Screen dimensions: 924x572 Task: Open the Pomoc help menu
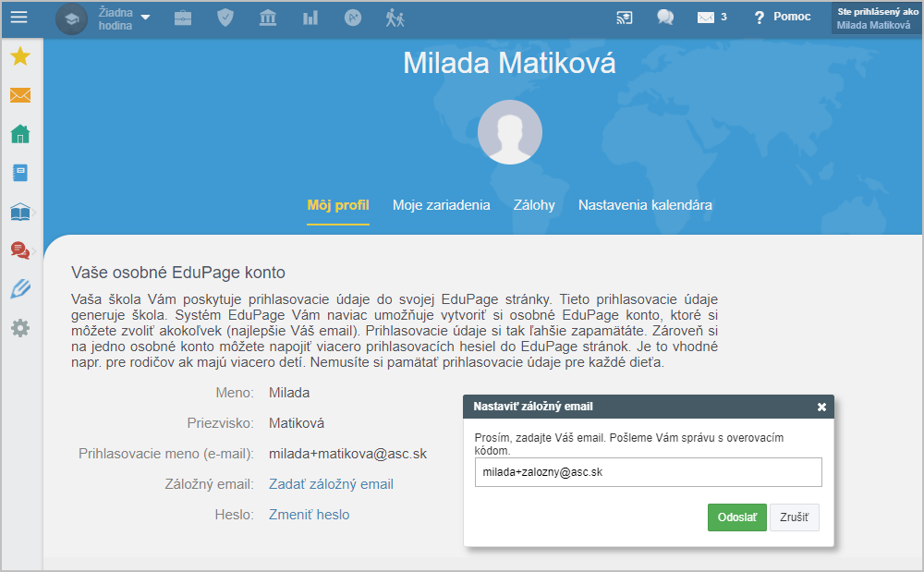point(783,17)
